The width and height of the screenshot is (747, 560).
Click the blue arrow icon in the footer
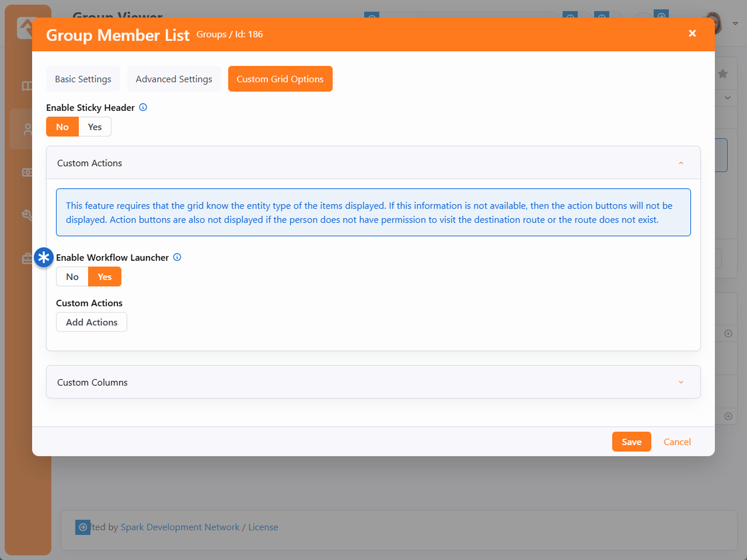[x=83, y=527]
